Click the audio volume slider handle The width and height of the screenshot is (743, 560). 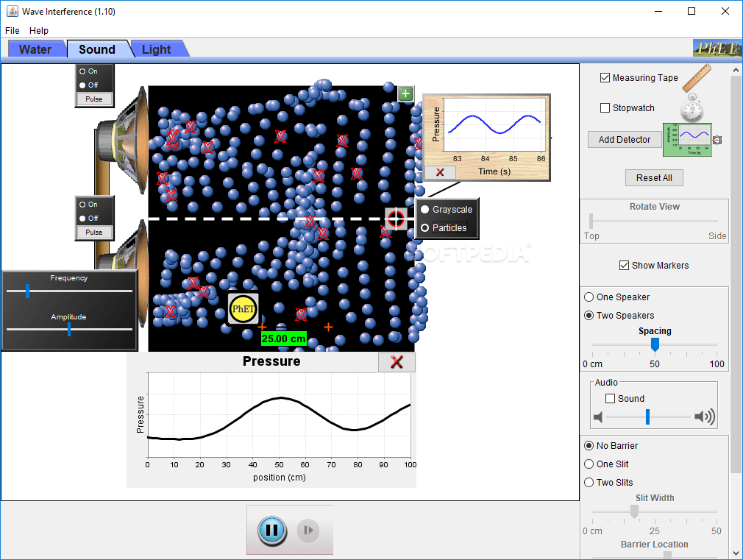648,417
